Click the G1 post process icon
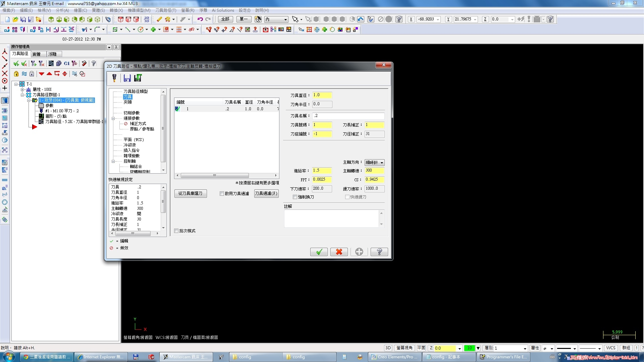The width and height of the screenshot is (644, 362). 67,63
